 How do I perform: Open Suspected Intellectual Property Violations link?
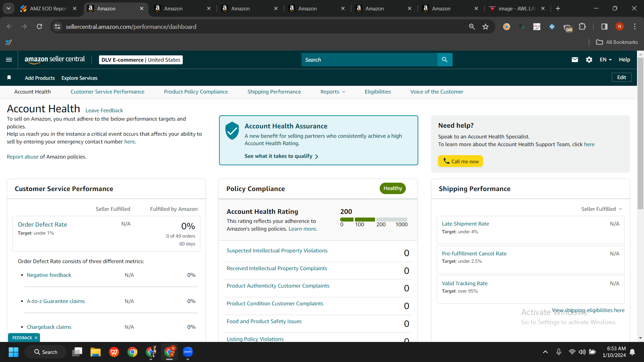click(x=277, y=251)
